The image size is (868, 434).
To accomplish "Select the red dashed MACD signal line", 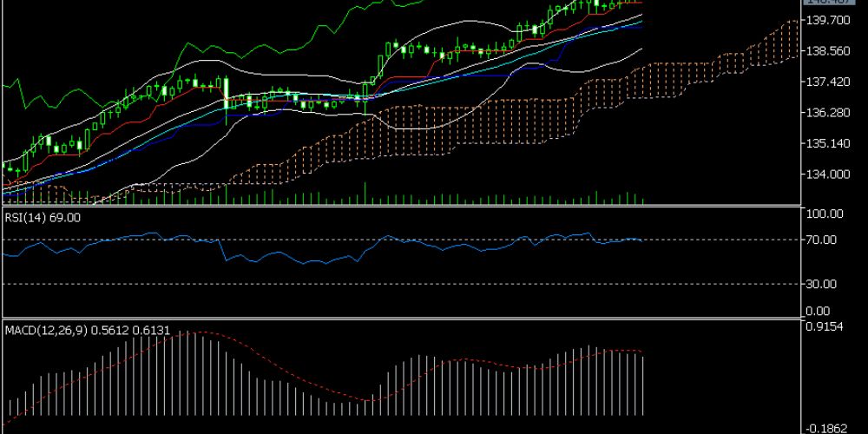I will click(x=295, y=374).
